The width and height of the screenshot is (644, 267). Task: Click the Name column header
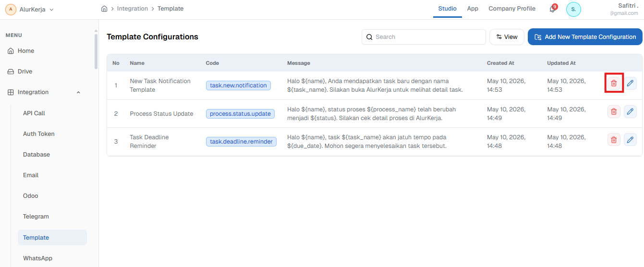pos(137,63)
